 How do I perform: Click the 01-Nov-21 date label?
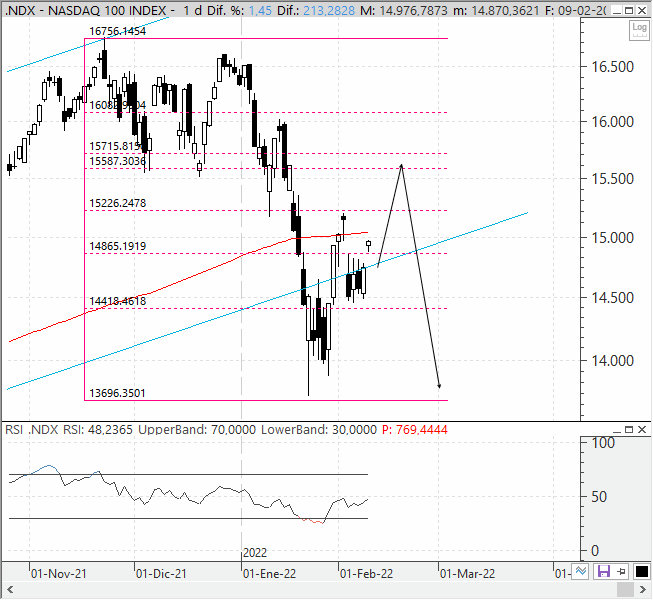click(x=59, y=574)
